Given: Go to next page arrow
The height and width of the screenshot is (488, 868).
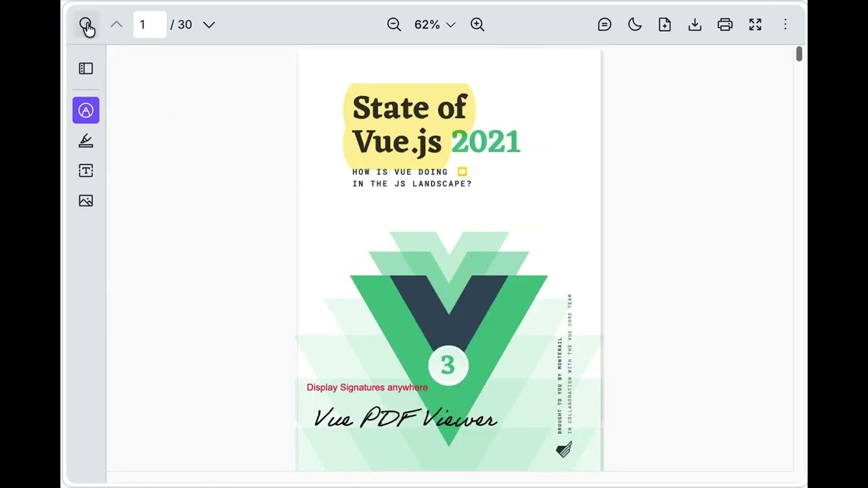Looking at the screenshot, I should tap(209, 24).
